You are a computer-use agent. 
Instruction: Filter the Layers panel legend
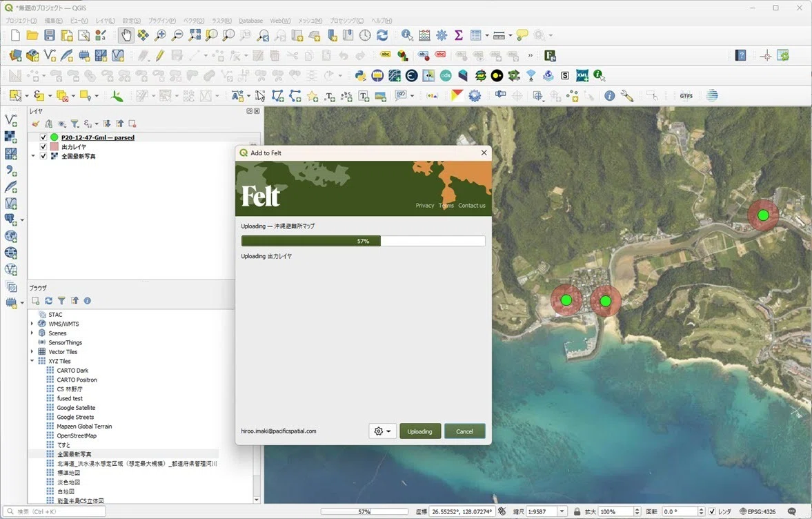pos(75,124)
